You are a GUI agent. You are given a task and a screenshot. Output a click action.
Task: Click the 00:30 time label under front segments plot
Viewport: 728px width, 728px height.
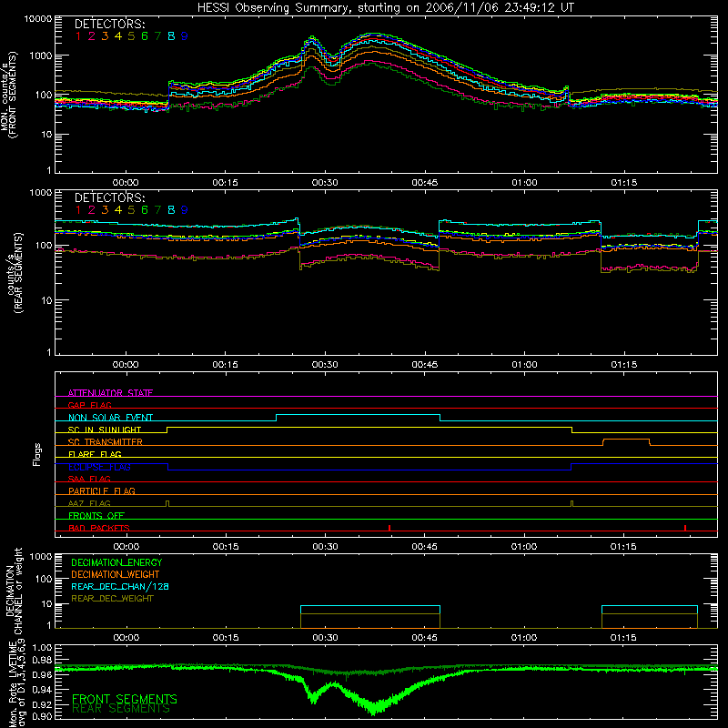coord(325,183)
